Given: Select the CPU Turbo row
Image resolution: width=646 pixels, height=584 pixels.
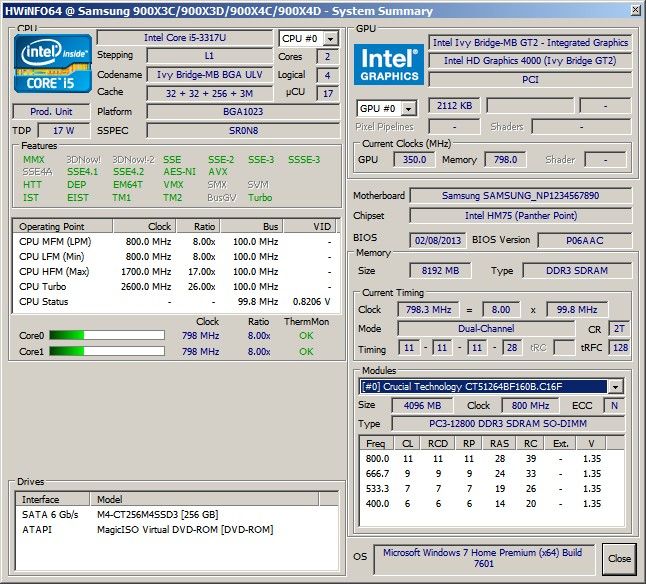Looking at the screenshot, I should click(x=176, y=287).
